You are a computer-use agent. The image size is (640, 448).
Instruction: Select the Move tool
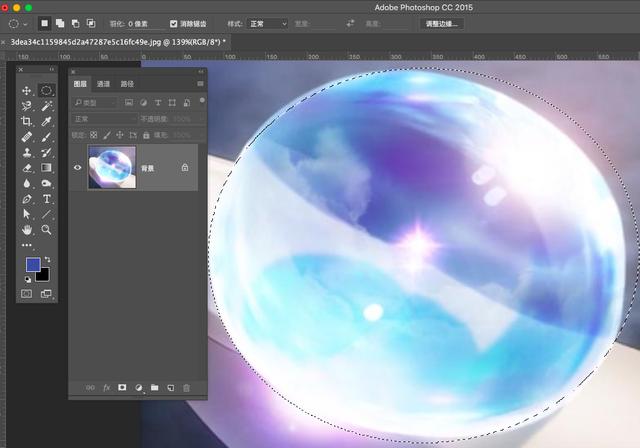click(27, 91)
